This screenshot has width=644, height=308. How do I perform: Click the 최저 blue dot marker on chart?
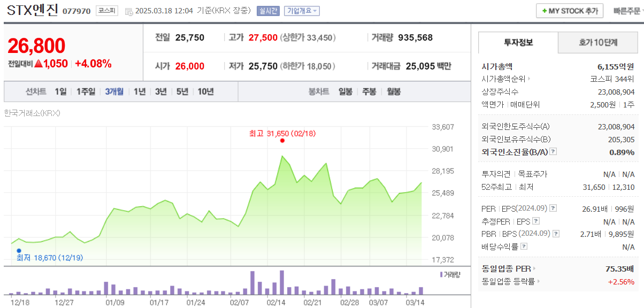click(19, 250)
